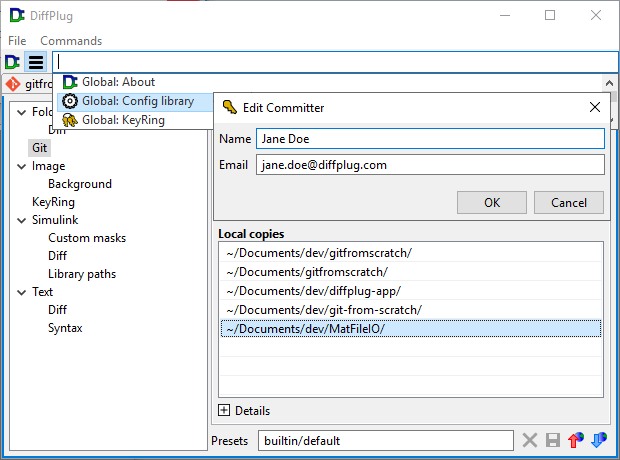This screenshot has height=460, width=620.
Task: Select Custom masks under Simulink
Action: [87, 238]
